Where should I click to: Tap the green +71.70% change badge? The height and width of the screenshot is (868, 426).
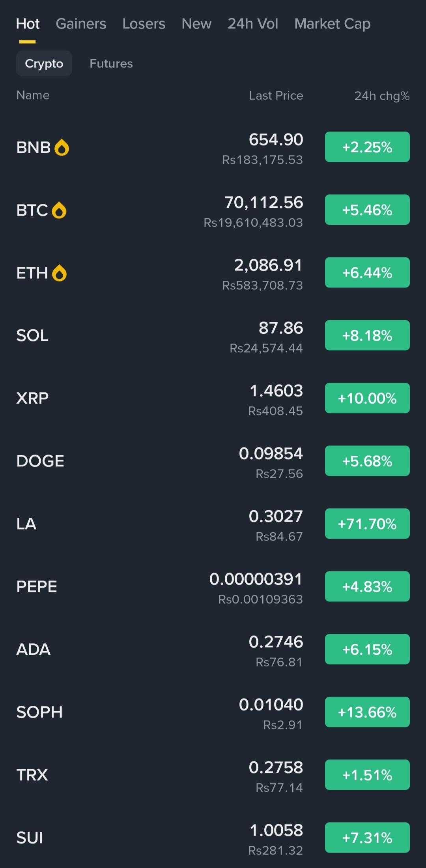click(x=367, y=524)
